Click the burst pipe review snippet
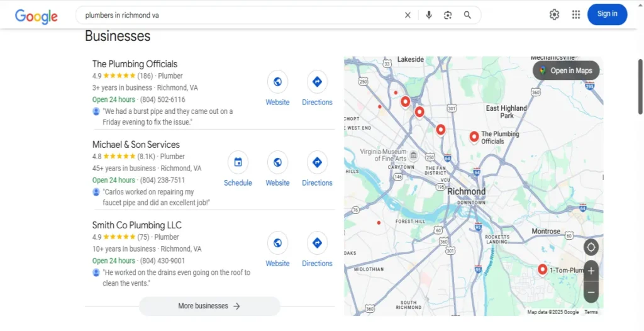 167,117
